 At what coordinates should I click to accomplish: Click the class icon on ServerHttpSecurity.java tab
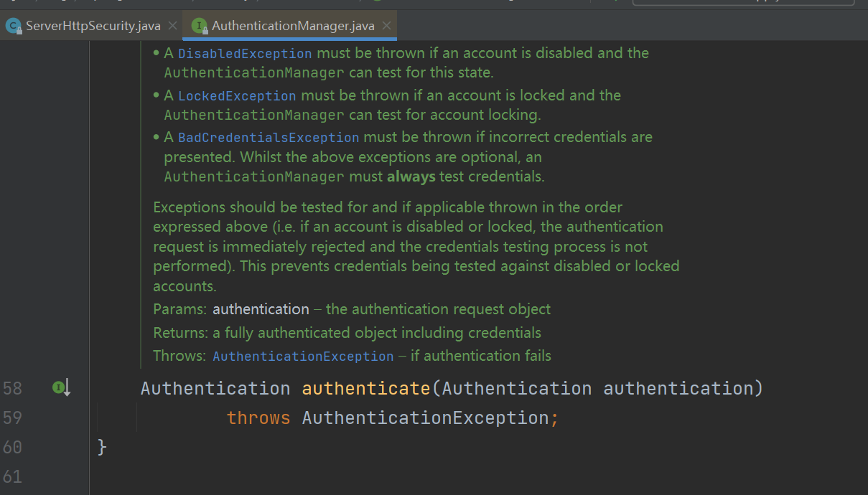(x=13, y=26)
